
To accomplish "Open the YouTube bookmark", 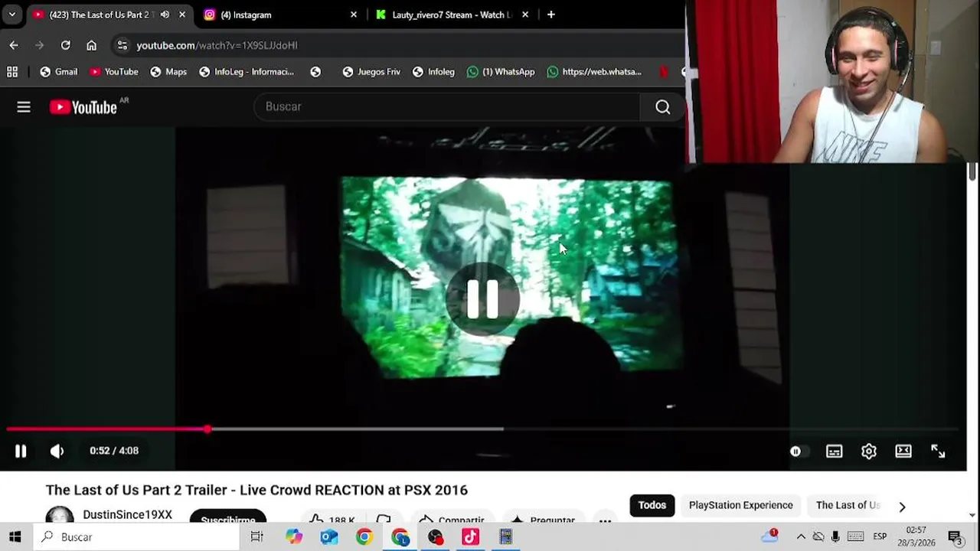I will click(x=114, y=72).
